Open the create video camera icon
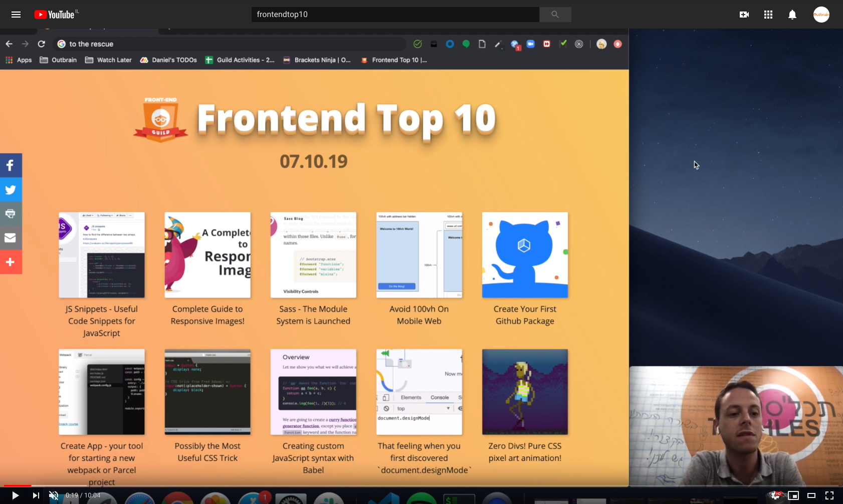The width and height of the screenshot is (843, 504). [744, 15]
